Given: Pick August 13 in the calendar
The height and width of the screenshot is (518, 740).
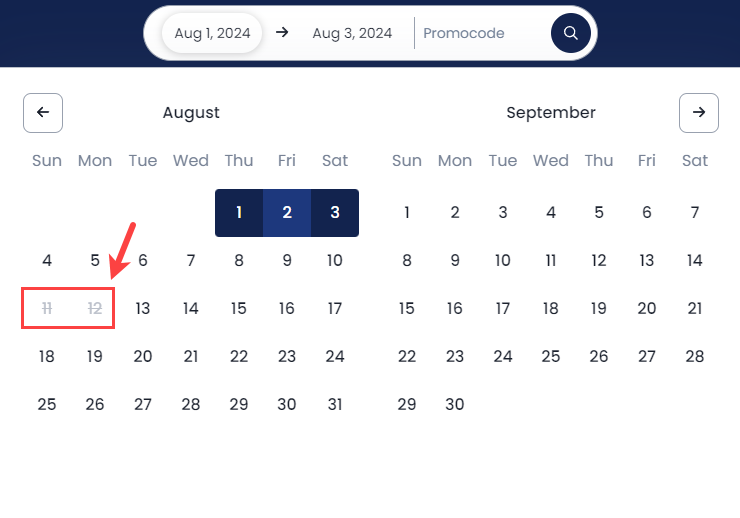Looking at the screenshot, I should [x=143, y=309].
